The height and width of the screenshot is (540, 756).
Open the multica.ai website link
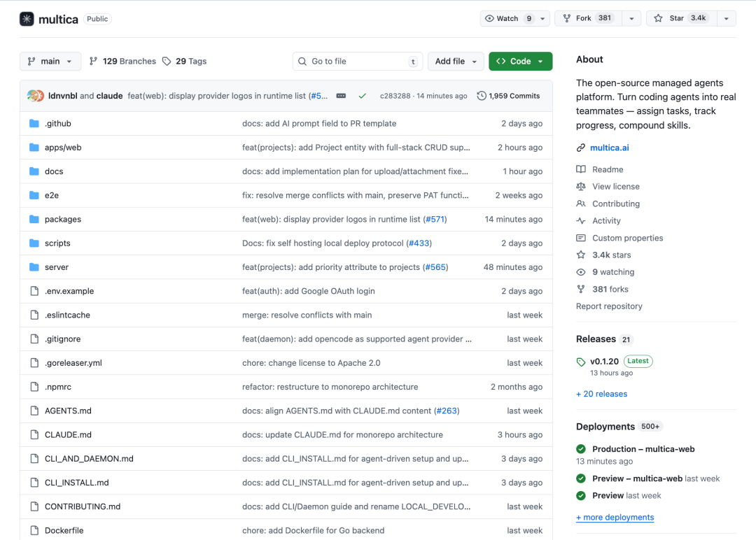click(610, 148)
